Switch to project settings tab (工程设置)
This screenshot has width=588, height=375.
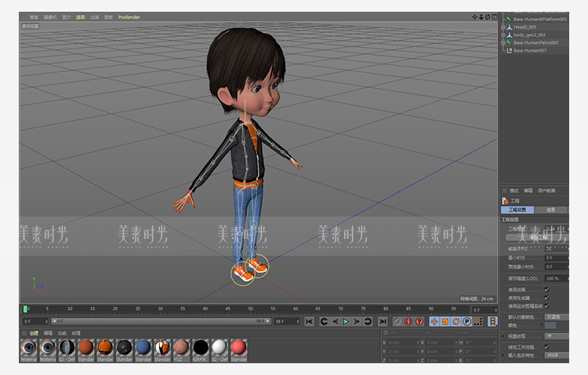[517, 209]
